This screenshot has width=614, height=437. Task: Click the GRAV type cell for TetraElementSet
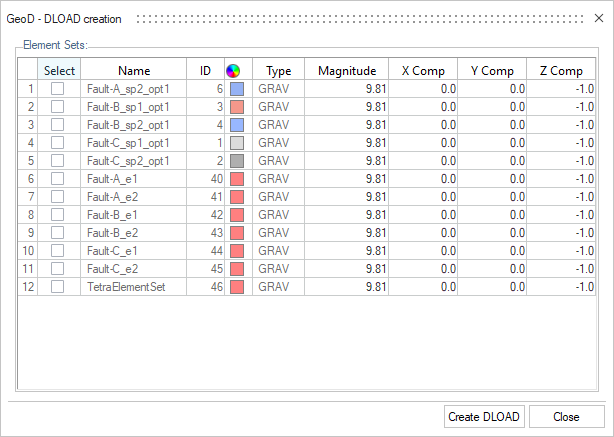coord(278,287)
